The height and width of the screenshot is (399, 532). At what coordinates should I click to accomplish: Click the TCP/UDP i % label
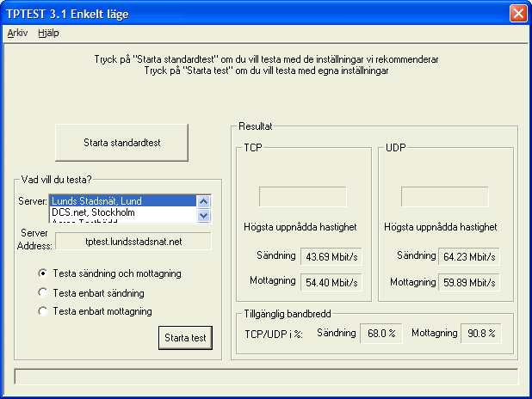tap(274, 335)
